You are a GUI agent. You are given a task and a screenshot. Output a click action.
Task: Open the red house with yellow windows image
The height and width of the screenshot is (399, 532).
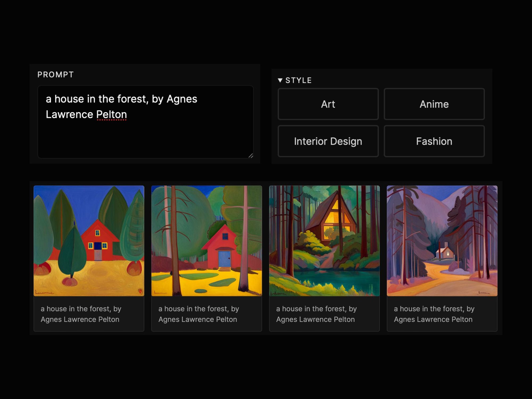tap(89, 241)
